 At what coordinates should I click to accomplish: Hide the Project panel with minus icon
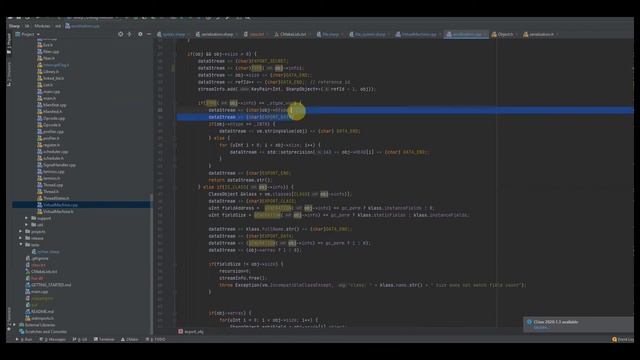(x=149, y=34)
